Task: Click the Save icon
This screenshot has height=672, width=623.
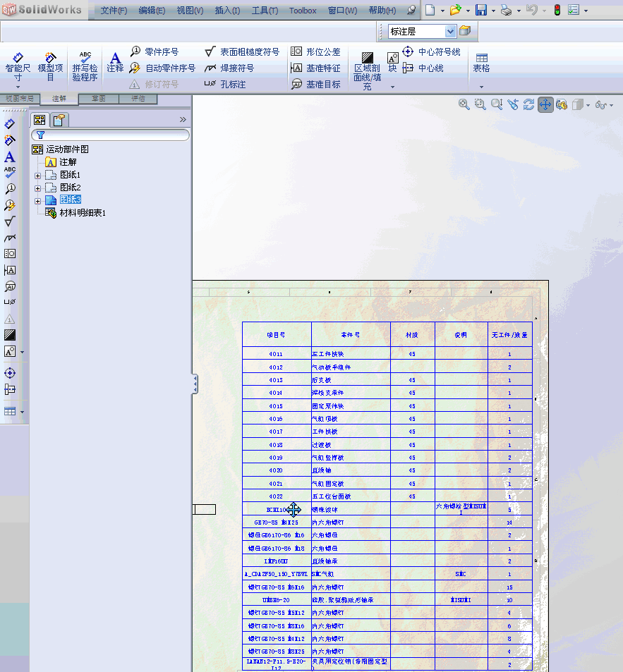Action: [481, 10]
